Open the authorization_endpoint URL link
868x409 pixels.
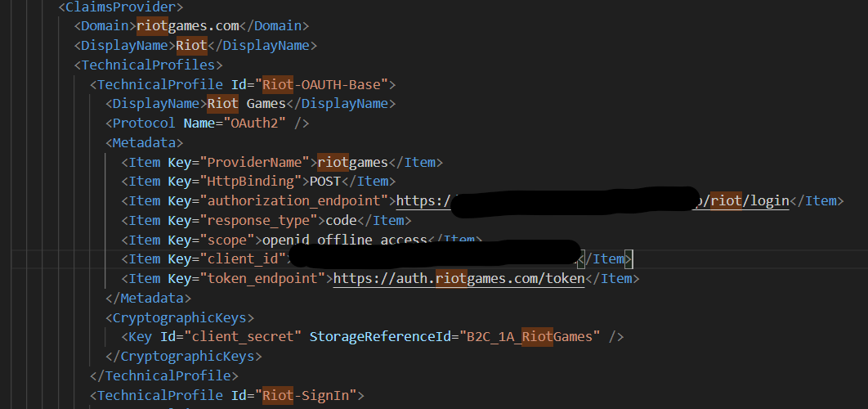(x=593, y=200)
